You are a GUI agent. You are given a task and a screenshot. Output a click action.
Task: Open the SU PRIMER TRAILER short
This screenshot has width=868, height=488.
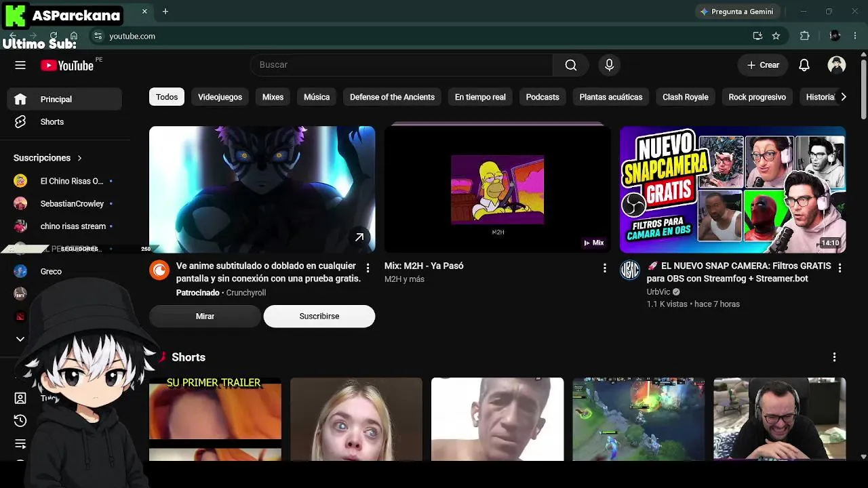point(215,419)
